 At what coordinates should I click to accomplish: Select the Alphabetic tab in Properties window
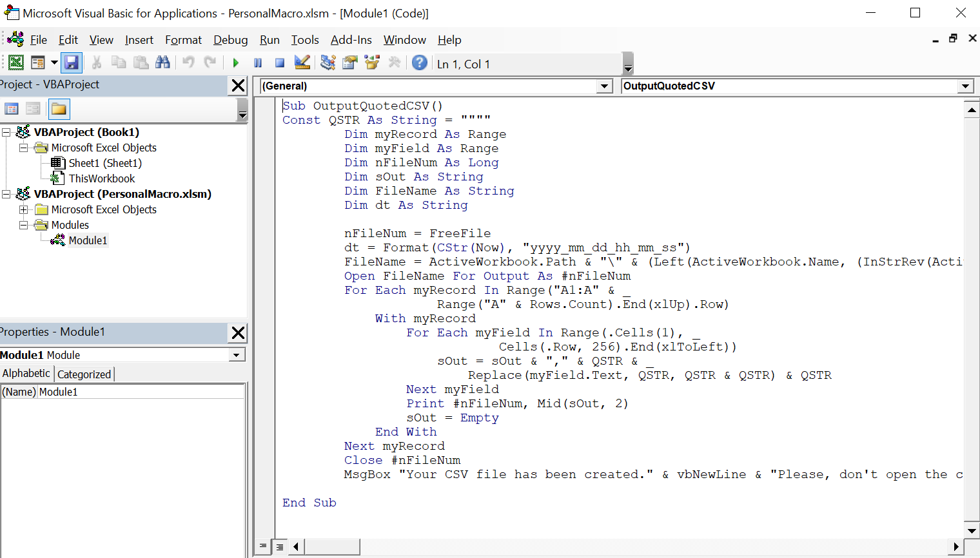pyautogui.click(x=26, y=373)
